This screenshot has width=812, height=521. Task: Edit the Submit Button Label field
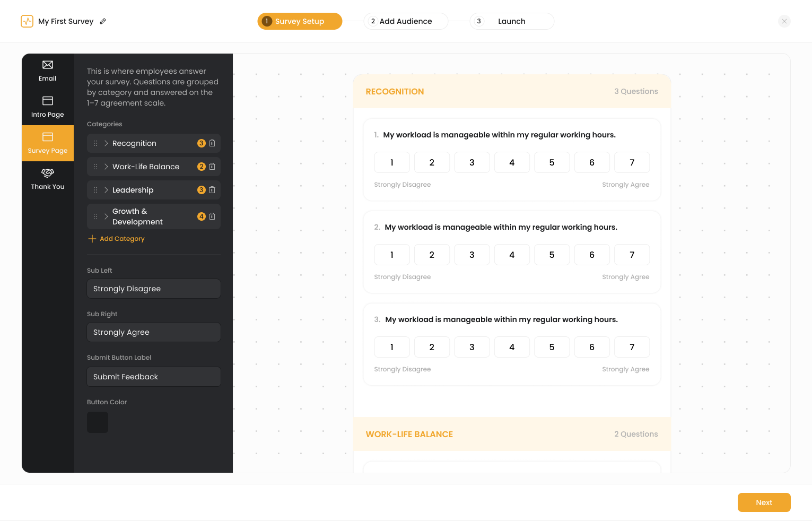pos(154,377)
